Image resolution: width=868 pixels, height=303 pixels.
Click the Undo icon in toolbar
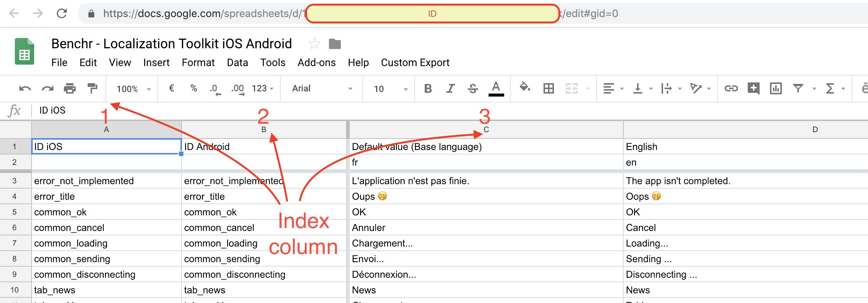(25, 88)
